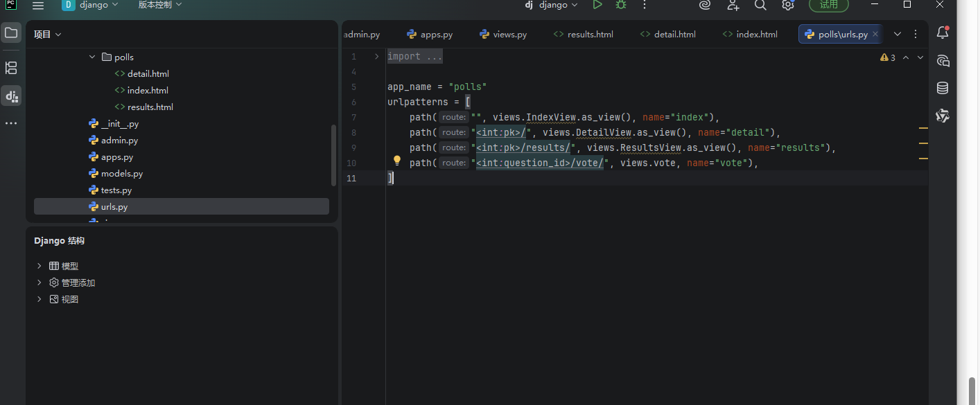The width and height of the screenshot is (980, 405).
Task: Open the django project dropdown
Action: (x=90, y=5)
